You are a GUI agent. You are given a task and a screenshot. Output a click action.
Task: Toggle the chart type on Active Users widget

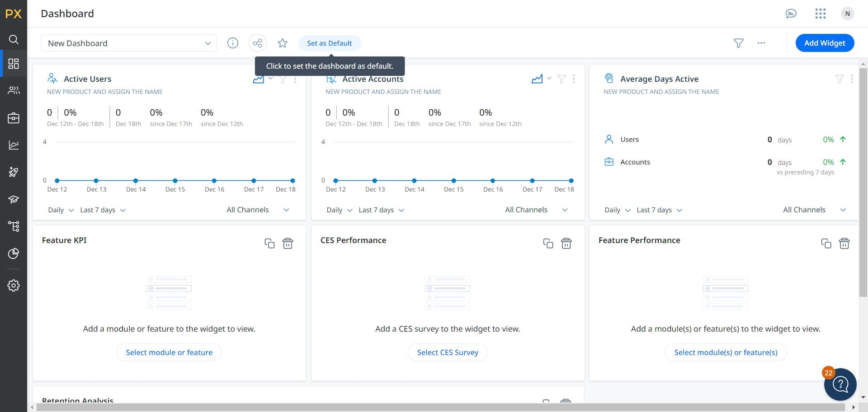259,78
